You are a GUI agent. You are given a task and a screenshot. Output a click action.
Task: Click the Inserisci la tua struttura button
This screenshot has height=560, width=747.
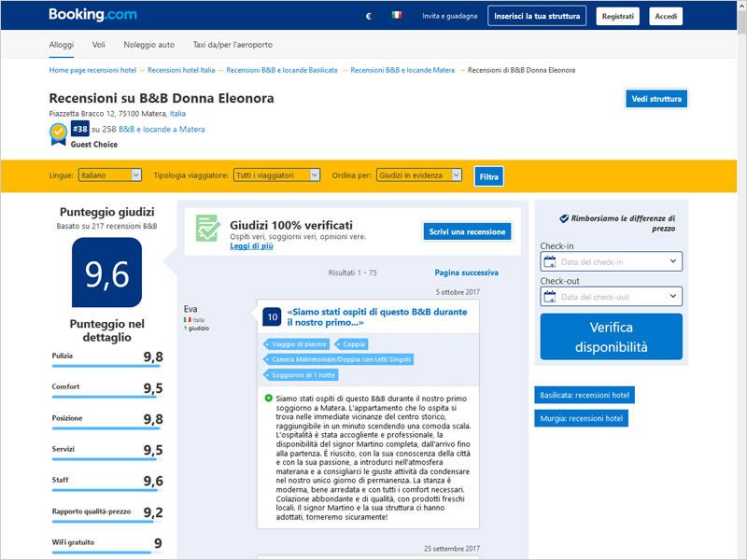pyautogui.click(x=537, y=16)
